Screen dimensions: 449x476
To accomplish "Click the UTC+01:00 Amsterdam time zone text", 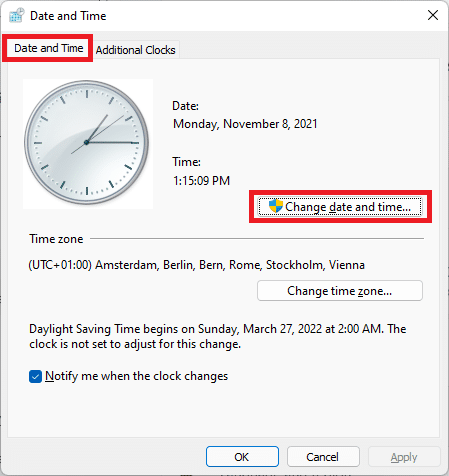I will pos(196,265).
